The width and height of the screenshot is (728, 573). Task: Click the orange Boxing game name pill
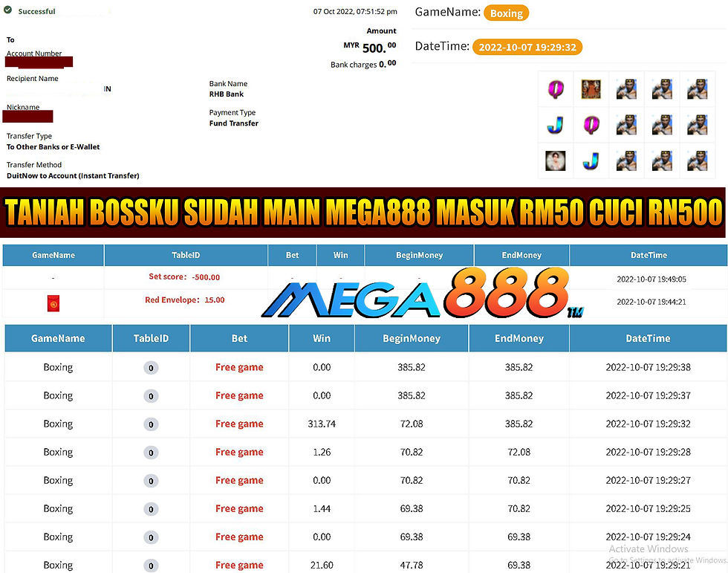[506, 13]
